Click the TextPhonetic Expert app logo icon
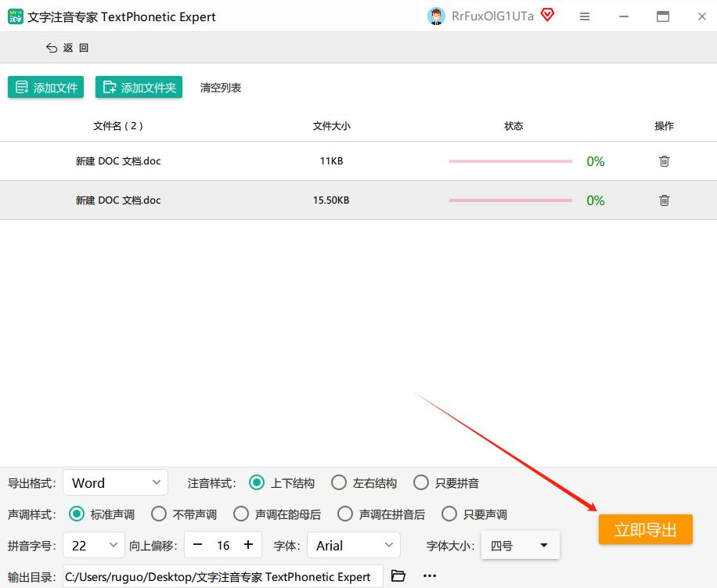The width and height of the screenshot is (717, 588). coord(15,16)
